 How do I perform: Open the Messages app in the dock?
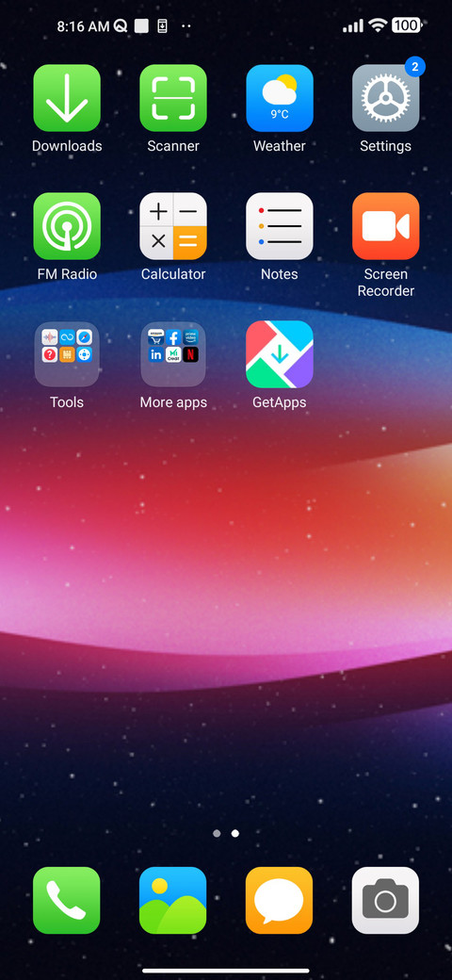coord(279,900)
